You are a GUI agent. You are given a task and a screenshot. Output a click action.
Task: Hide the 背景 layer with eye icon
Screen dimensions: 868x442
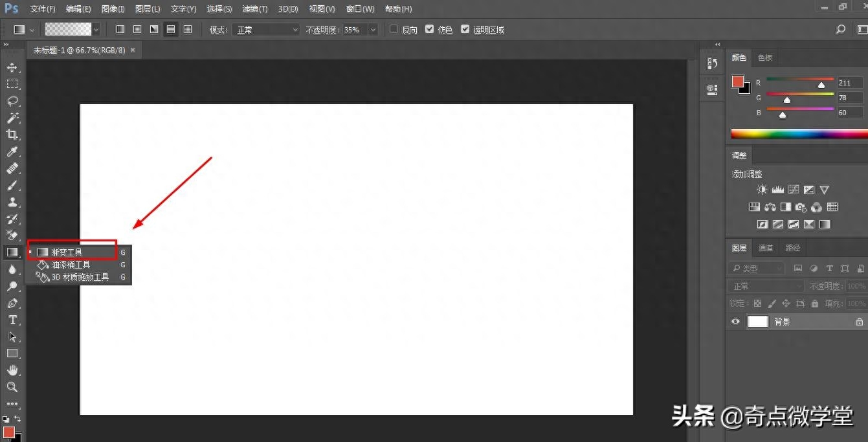pyautogui.click(x=735, y=322)
